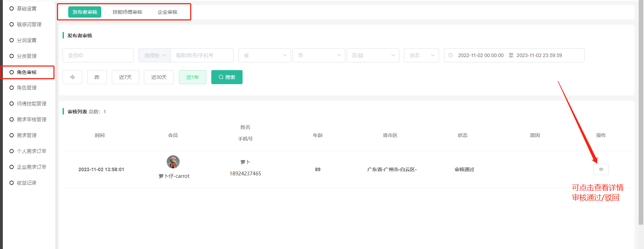Open the 状态 status dropdown
The image size is (644, 249).
click(x=421, y=55)
